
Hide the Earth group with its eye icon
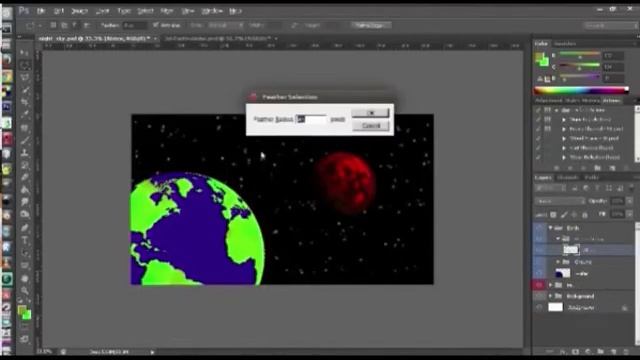tap(539, 228)
